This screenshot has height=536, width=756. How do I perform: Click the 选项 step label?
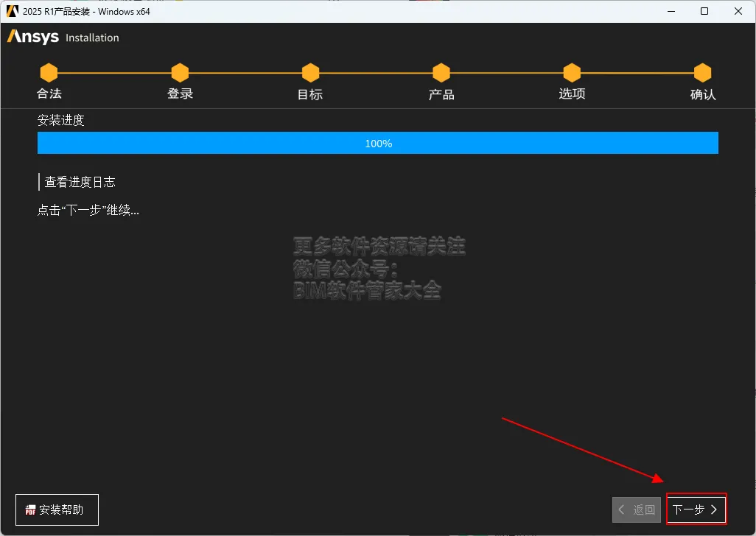pos(572,94)
